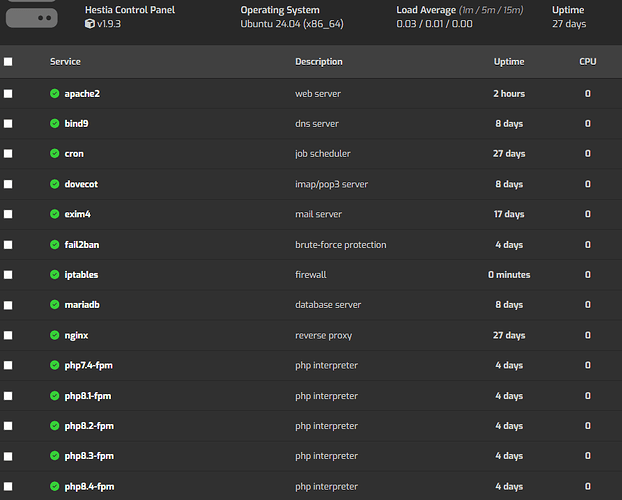Click the '0 minutes' uptime for iptables
The image size is (622, 500).
pyautogui.click(x=509, y=275)
